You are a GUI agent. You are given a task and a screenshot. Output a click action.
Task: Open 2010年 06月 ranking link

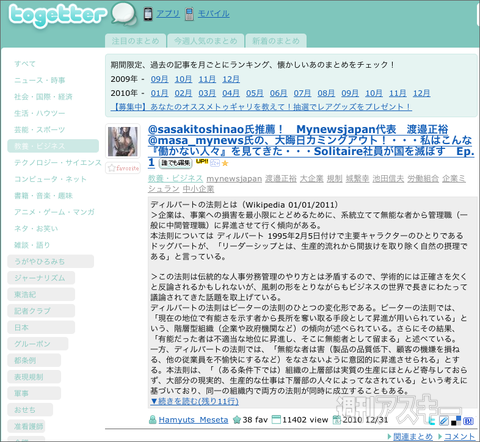pos(278,93)
